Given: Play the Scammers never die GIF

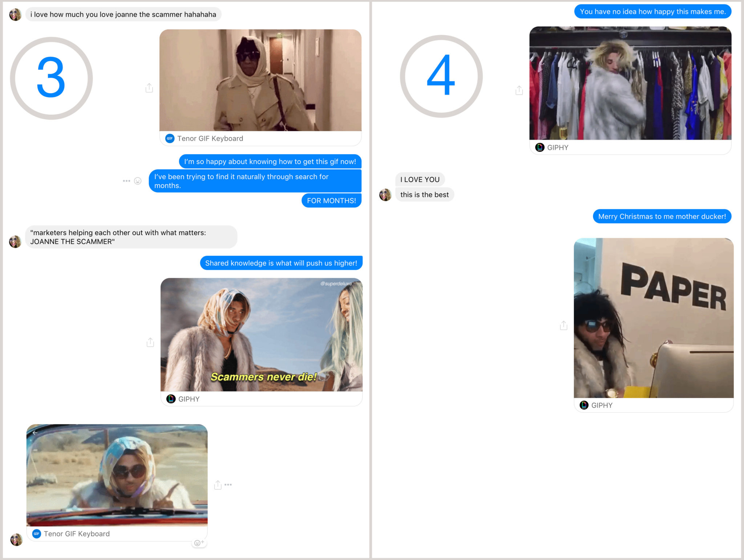Looking at the screenshot, I should [x=261, y=335].
